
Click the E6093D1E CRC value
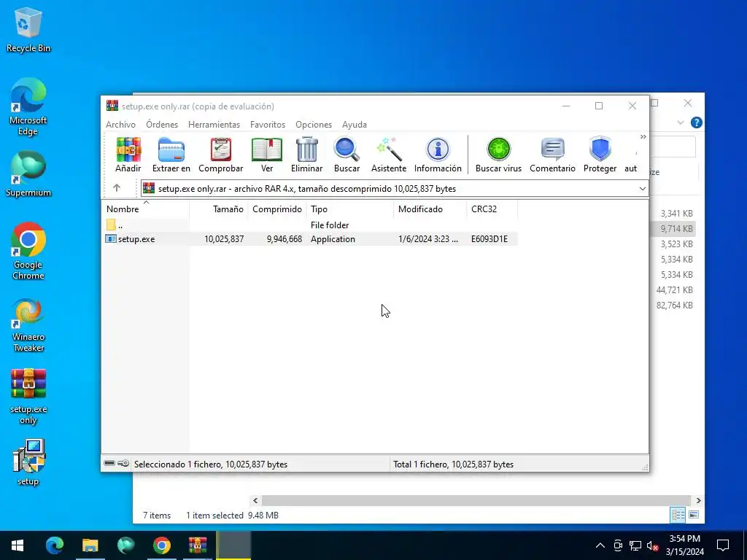point(489,239)
